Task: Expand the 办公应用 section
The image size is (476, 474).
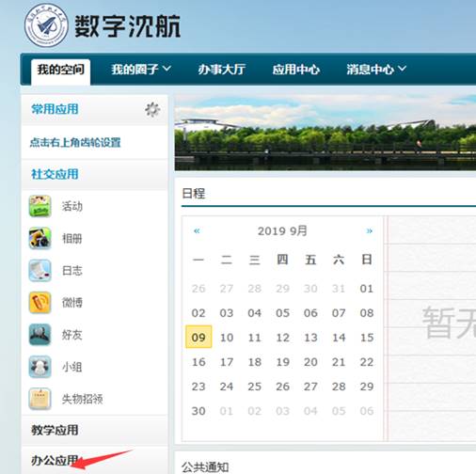Action: coord(55,460)
